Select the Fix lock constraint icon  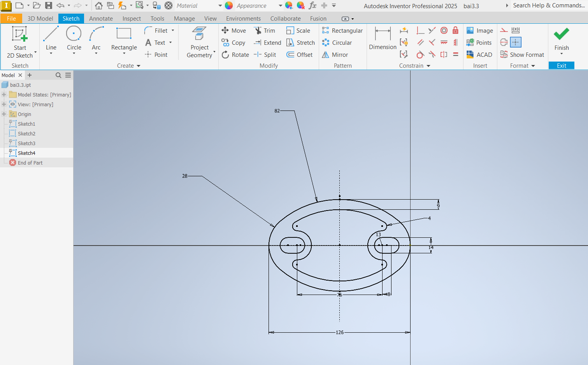coord(455,30)
